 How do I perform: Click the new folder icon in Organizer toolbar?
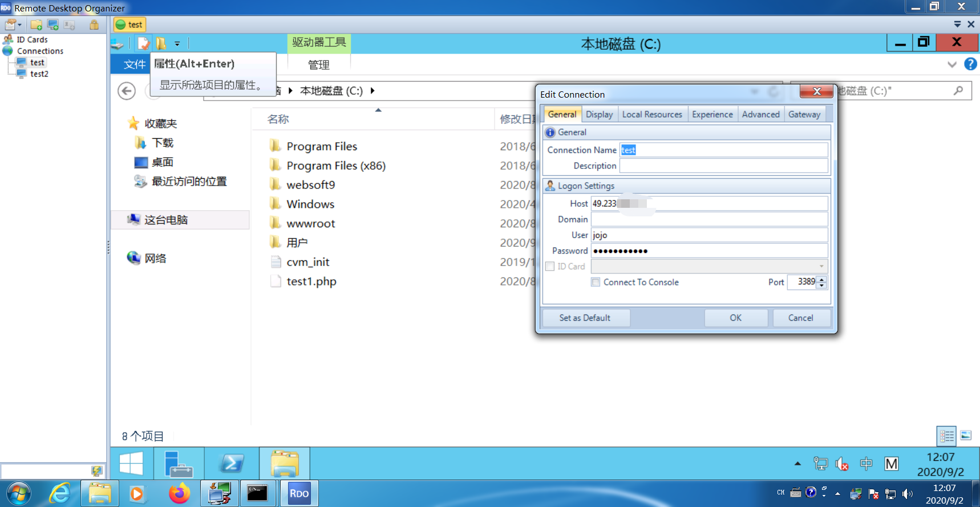(37, 25)
